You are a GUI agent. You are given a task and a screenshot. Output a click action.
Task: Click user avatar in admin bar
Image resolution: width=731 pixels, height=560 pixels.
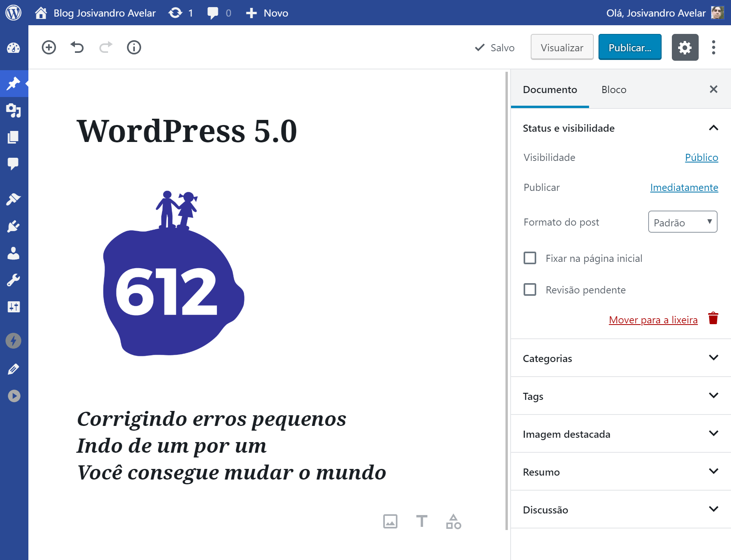717,13
